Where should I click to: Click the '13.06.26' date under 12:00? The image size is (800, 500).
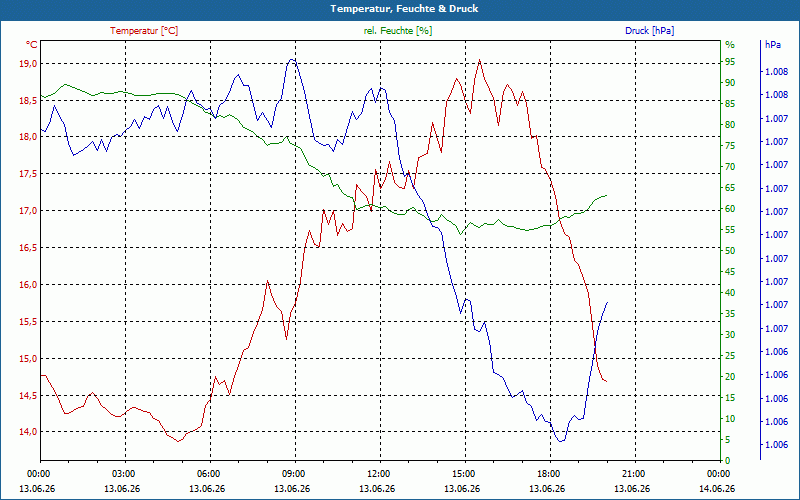pos(378,489)
